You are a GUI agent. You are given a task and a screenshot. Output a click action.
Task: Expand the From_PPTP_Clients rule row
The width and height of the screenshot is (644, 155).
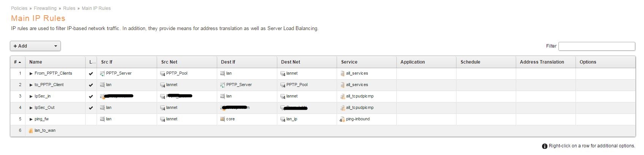pos(31,74)
